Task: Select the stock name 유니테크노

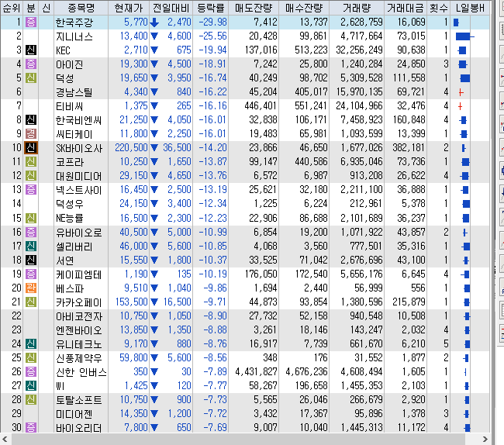Action: pyautogui.click(x=79, y=344)
